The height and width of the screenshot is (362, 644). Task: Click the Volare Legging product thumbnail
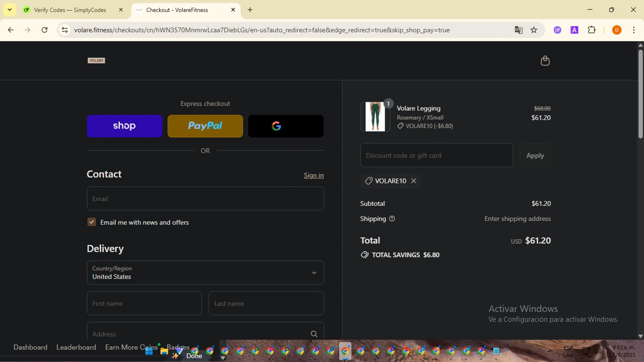point(375,117)
